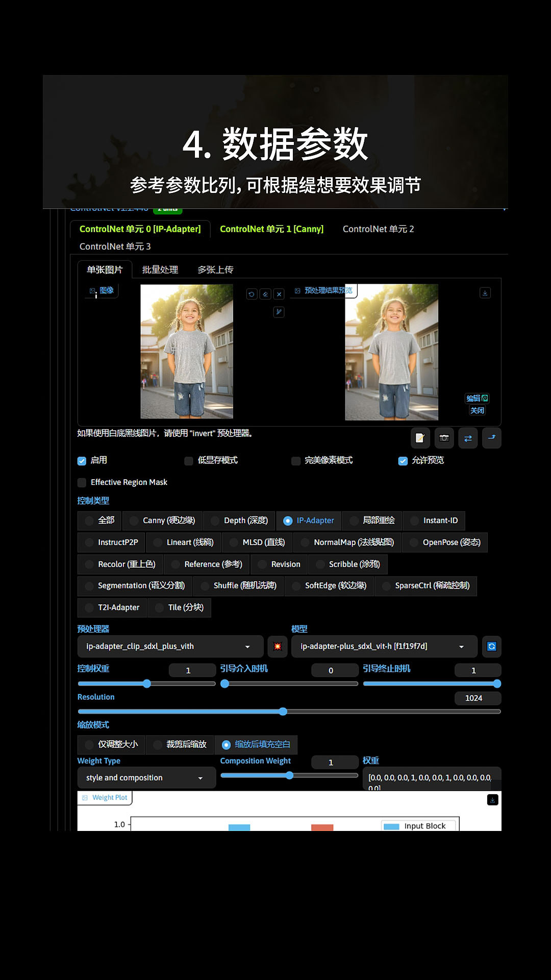Select NormalMap (法线贴图) control type

click(347, 543)
